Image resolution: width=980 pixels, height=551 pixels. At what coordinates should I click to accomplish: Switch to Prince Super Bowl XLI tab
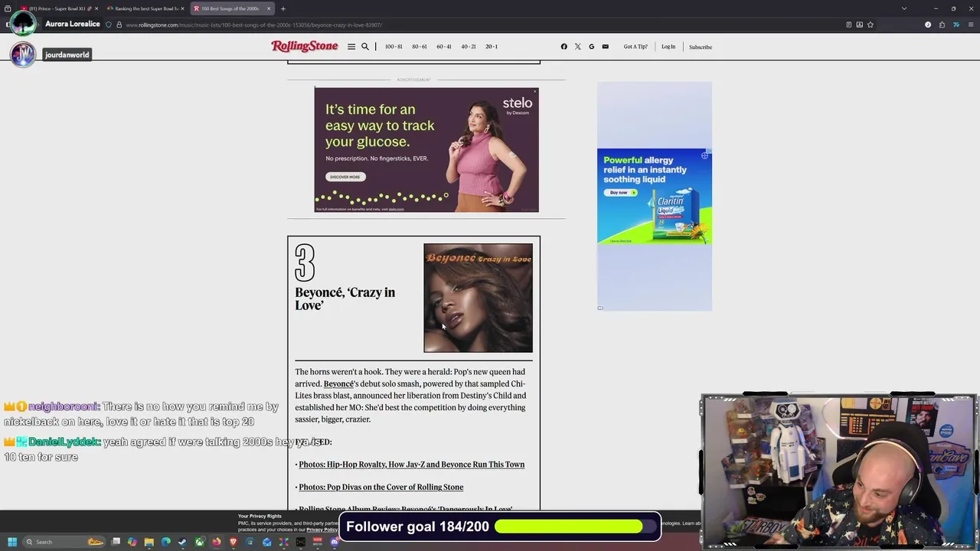pyautogui.click(x=58, y=8)
